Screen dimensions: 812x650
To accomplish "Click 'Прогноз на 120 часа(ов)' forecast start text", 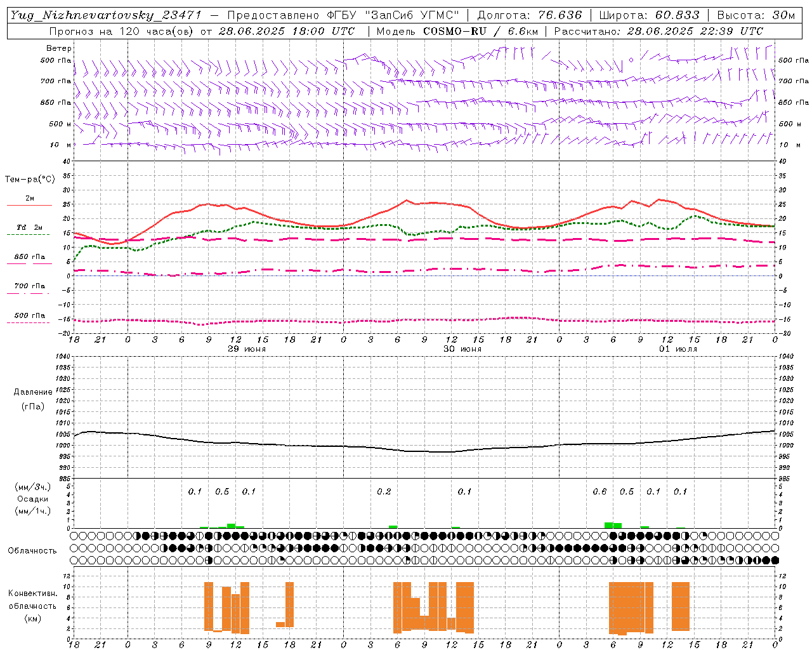I will (x=203, y=31).
